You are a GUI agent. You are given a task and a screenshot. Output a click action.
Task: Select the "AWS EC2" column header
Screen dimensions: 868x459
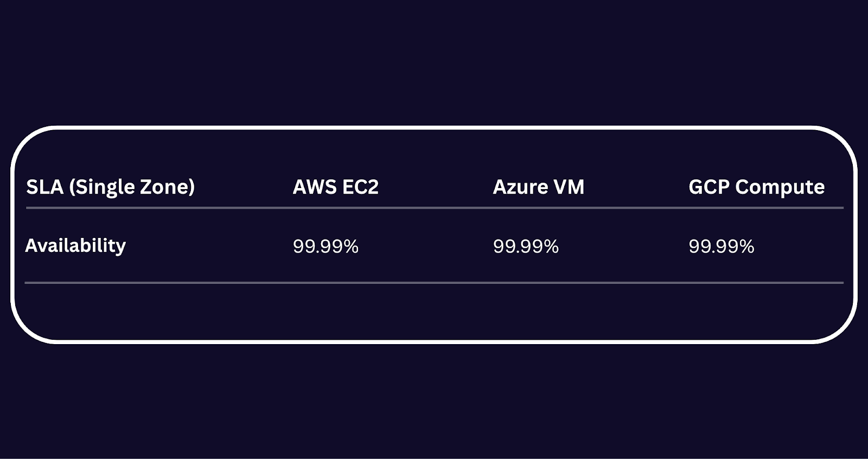tap(335, 187)
